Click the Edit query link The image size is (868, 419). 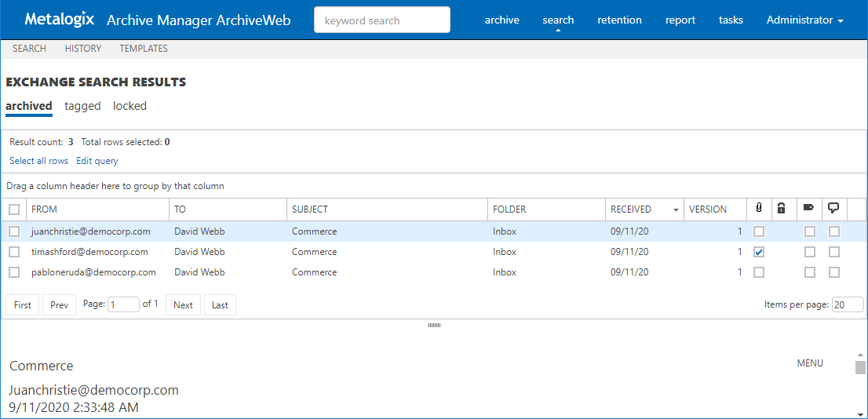97,161
